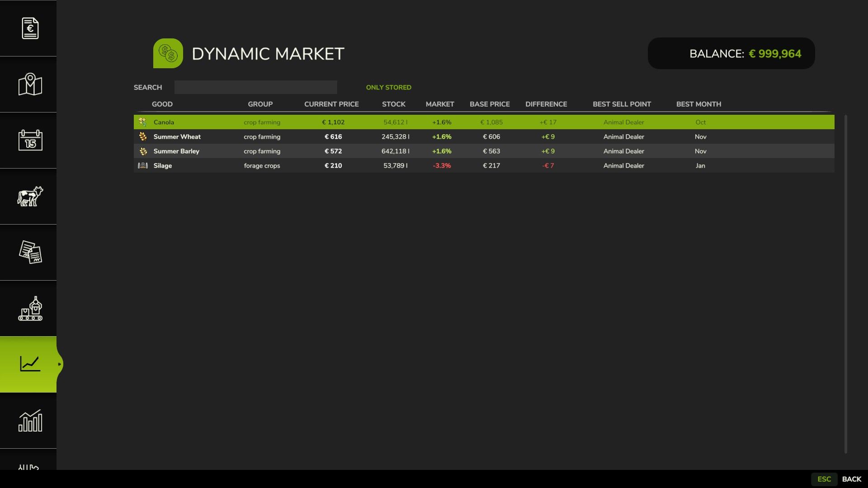Image resolution: width=868 pixels, height=488 pixels.
Task: Click the ESC key button
Action: click(x=824, y=479)
